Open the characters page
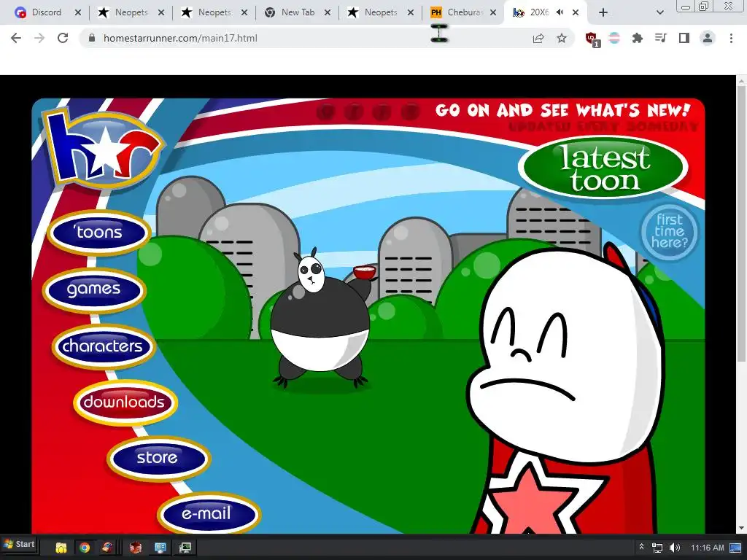The width and height of the screenshot is (747, 560). (103, 346)
